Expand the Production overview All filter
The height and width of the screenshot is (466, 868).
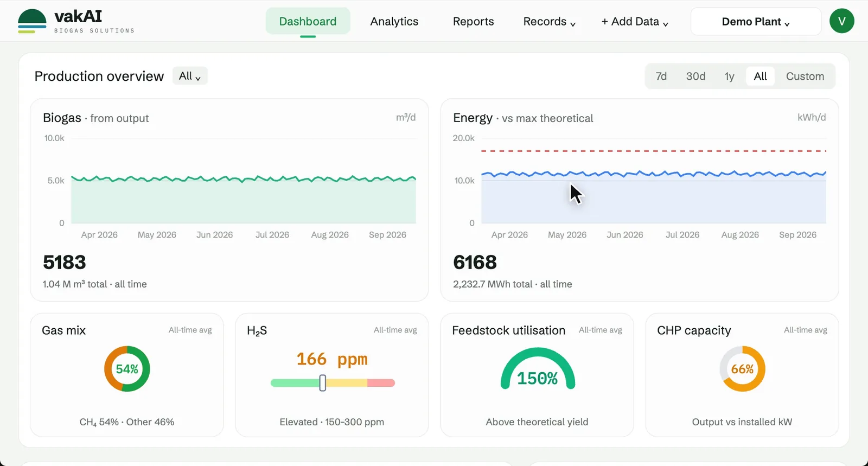(x=190, y=76)
